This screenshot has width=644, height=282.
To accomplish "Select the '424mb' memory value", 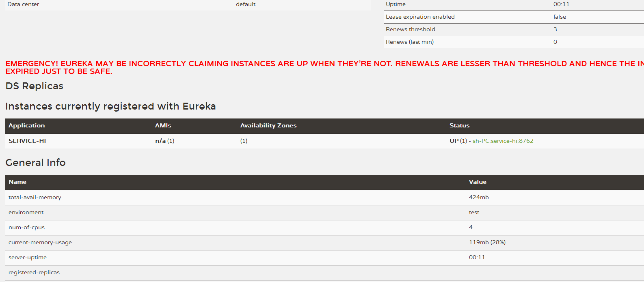I will coord(479,197).
